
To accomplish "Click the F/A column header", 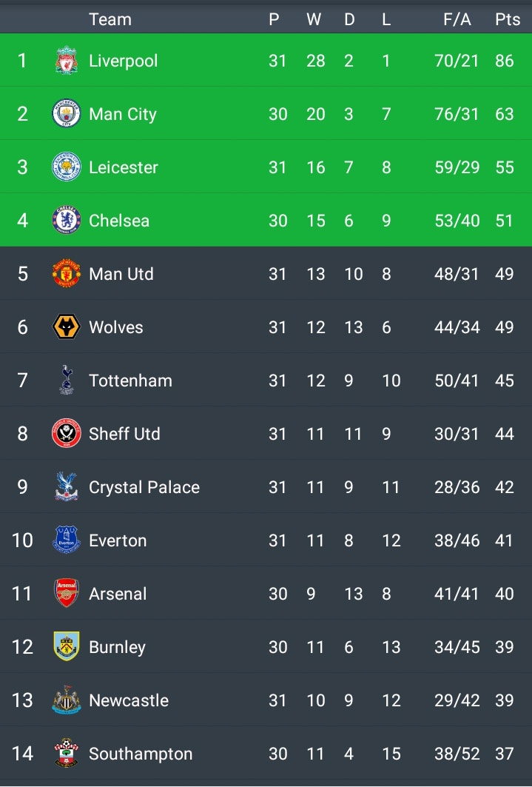I will coord(457,19).
